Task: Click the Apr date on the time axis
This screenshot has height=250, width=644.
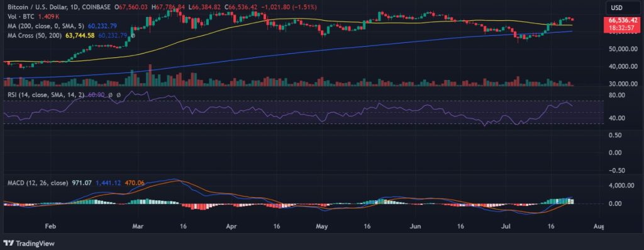Action: click(231, 226)
